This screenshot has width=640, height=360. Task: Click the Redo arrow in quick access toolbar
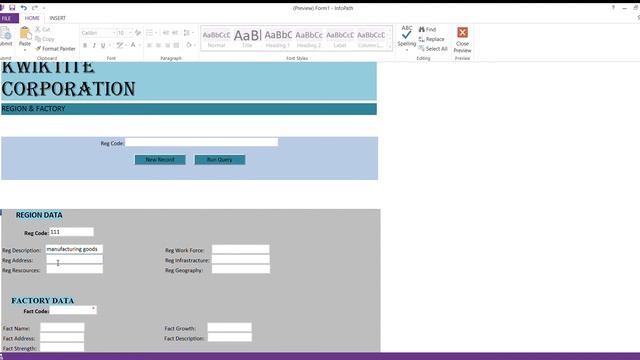pos(35,8)
